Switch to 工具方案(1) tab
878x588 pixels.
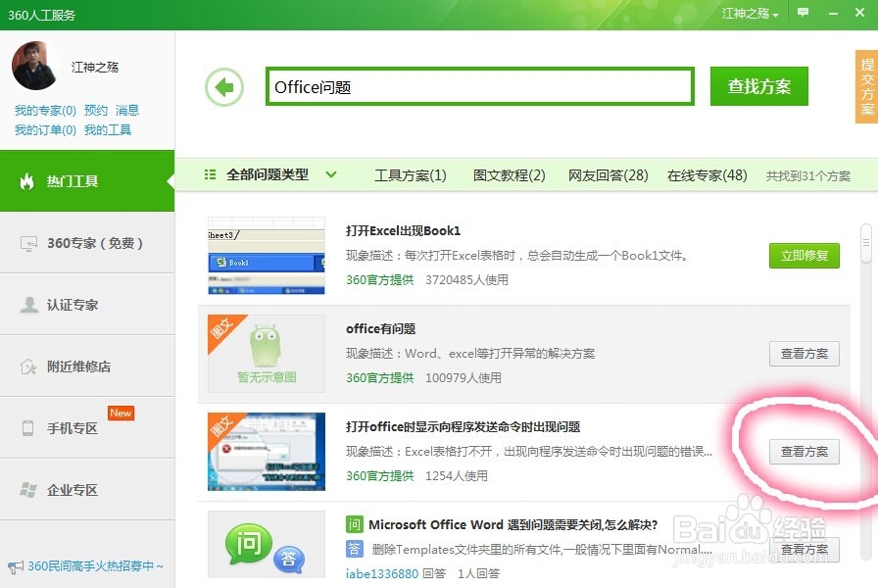point(410,175)
